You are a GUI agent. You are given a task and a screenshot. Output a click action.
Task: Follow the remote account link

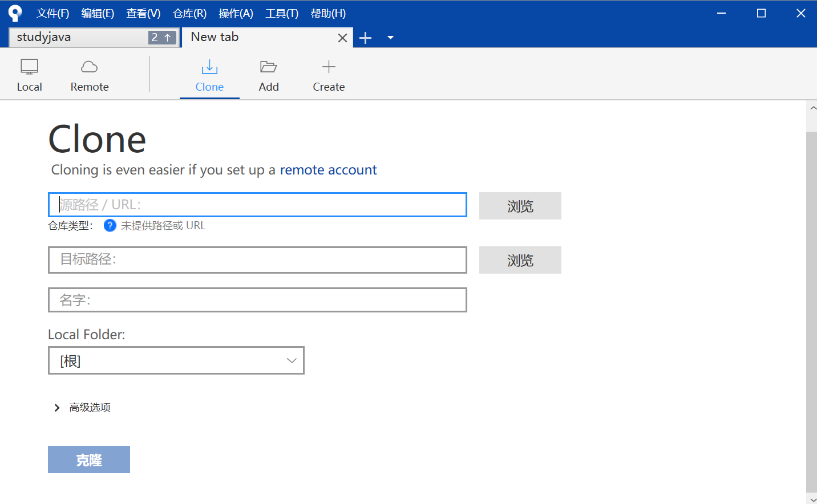[328, 170]
